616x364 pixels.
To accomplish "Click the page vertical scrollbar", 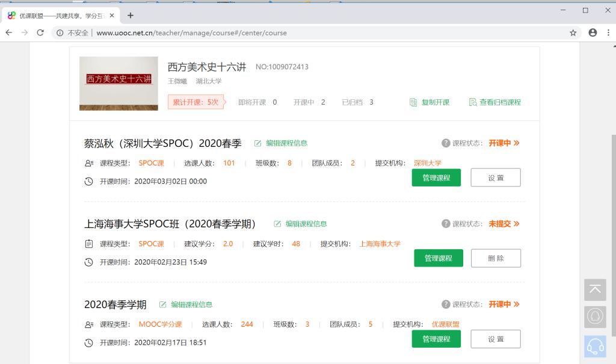I will tap(613, 236).
